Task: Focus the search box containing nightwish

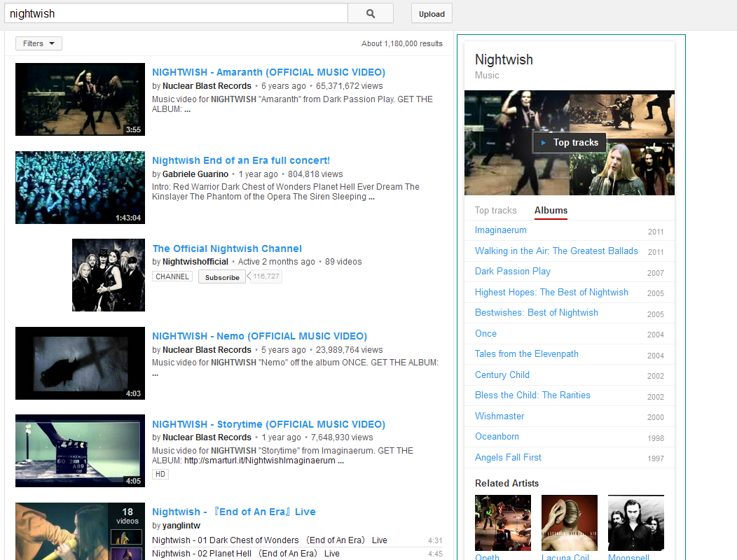Action: coord(177,13)
